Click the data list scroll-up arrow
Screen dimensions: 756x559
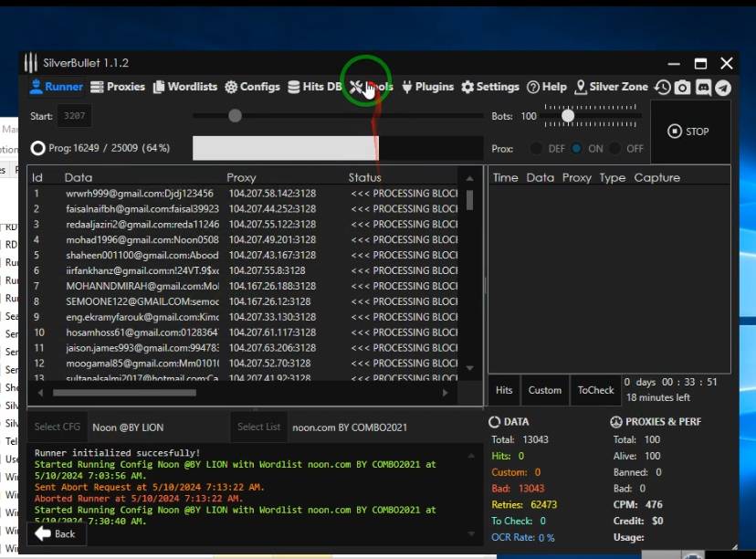(x=469, y=178)
